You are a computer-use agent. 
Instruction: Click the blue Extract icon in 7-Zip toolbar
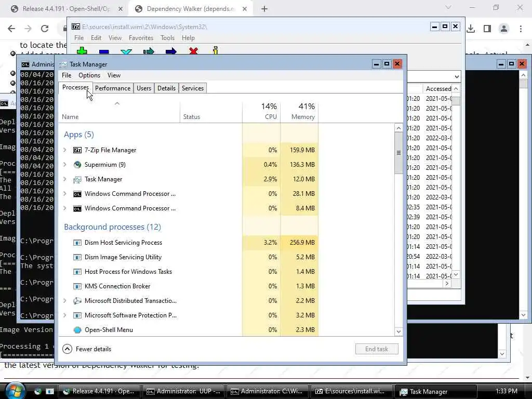[x=104, y=51]
